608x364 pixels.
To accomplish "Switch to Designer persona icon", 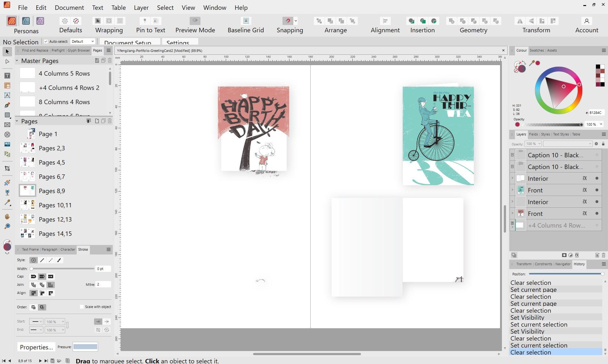I will (x=26, y=21).
